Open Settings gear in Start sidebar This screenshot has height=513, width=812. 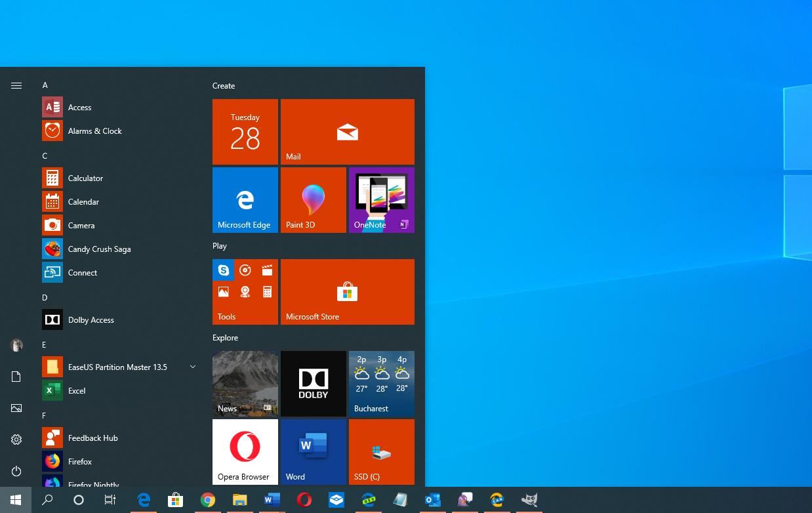pyautogui.click(x=16, y=440)
